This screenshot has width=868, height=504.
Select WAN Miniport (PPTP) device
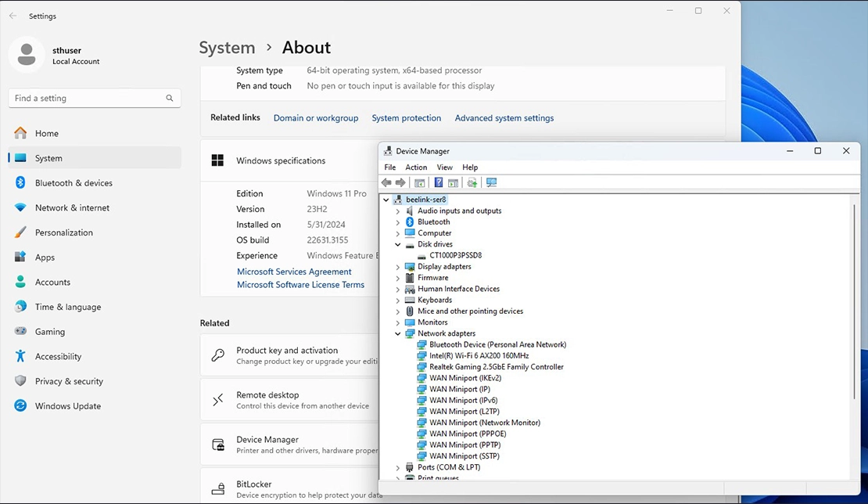pyautogui.click(x=463, y=445)
